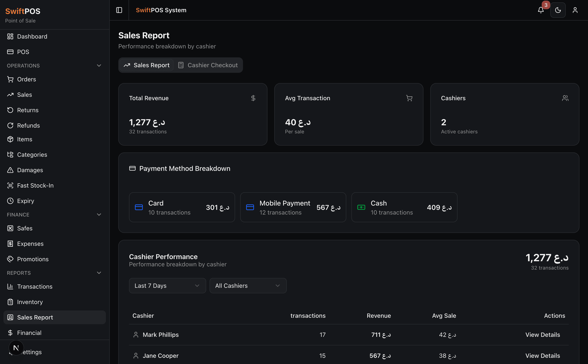The width and height of the screenshot is (588, 364).
Task: Open Categories in sidebar
Action: (32, 155)
